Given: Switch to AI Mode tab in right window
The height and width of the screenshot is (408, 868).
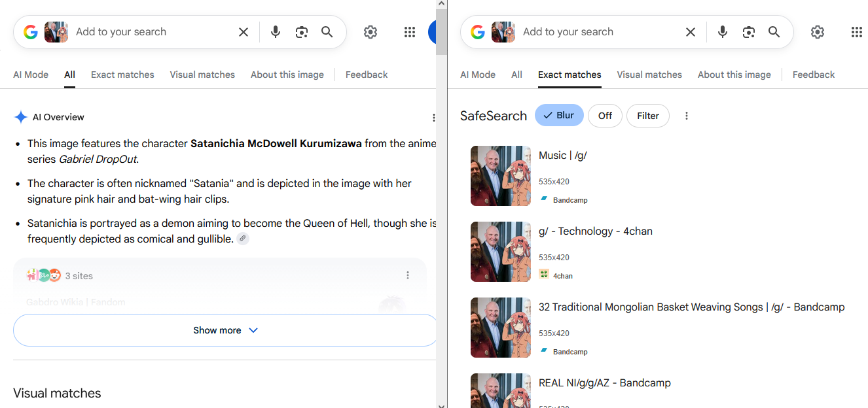Looking at the screenshot, I should pyautogui.click(x=478, y=75).
